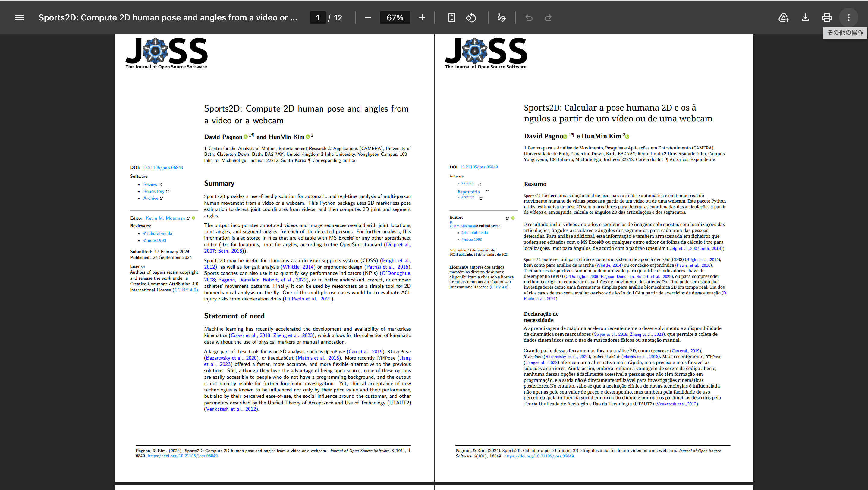Image resolution: width=868 pixels, height=490 pixels.
Task: Click the 67% zoom level field
Action: [395, 17]
